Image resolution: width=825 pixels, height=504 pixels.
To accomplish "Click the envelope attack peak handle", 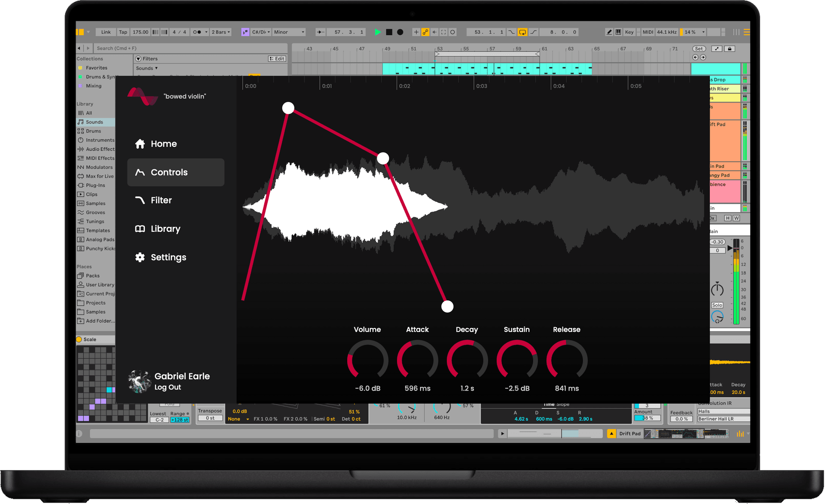I will [x=288, y=108].
